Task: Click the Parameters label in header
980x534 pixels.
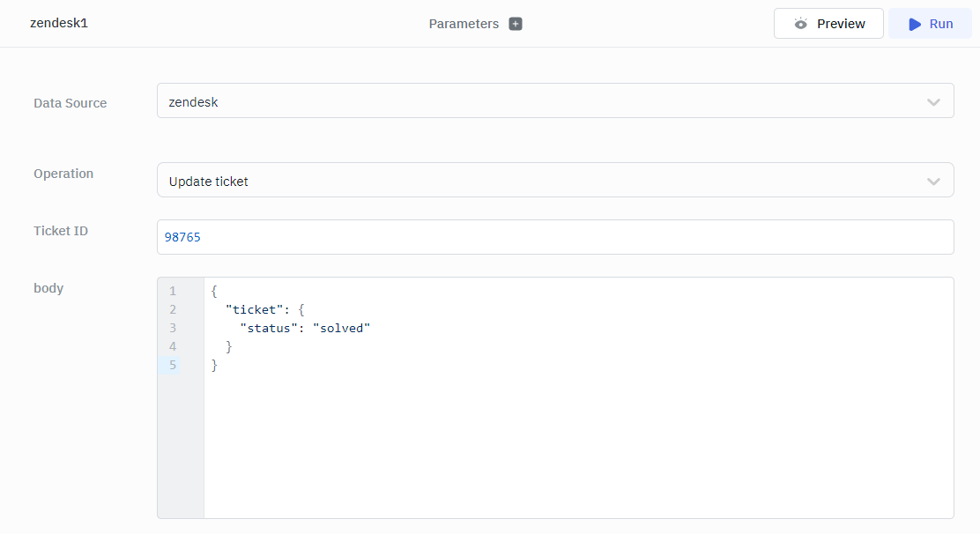Action: point(464,24)
